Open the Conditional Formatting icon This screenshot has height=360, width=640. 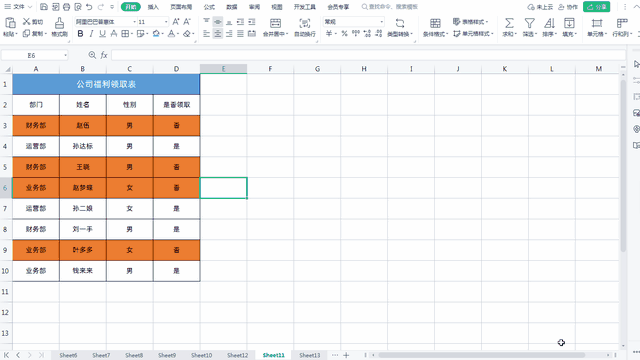(x=435, y=23)
